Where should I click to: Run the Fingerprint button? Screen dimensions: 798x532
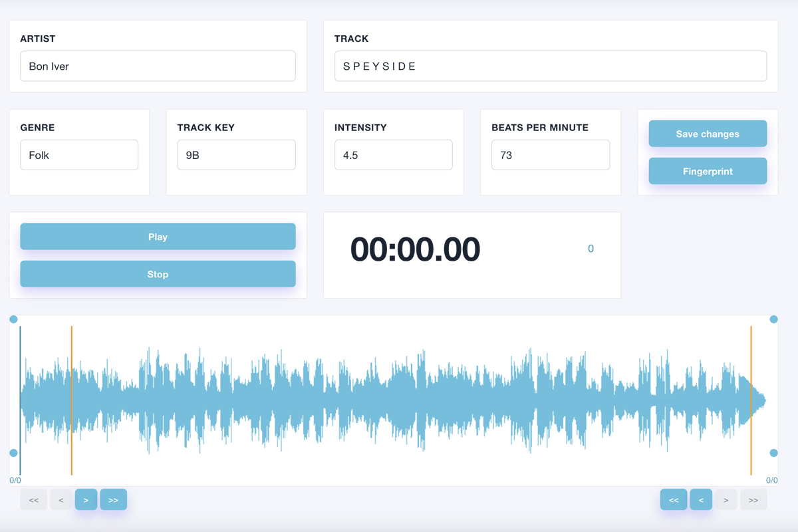coord(708,171)
